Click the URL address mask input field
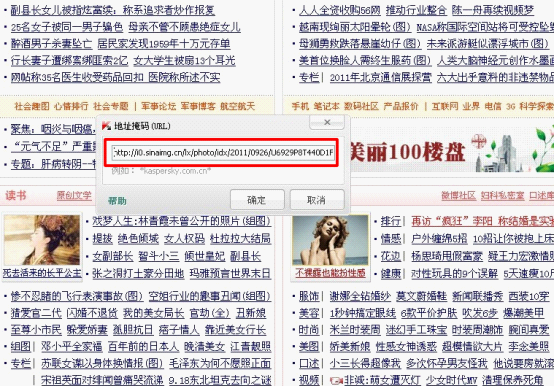 point(223,153)
